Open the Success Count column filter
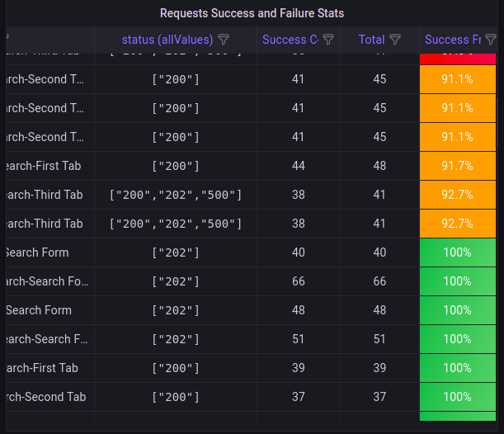Screen dimensions: 504x434 click(x=328, y=40)
